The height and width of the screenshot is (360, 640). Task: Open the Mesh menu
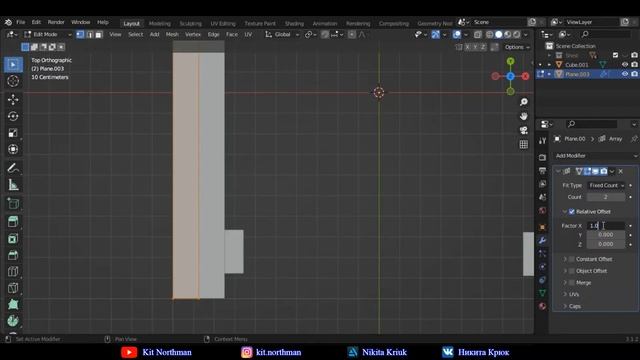click(x=172, y=35)
